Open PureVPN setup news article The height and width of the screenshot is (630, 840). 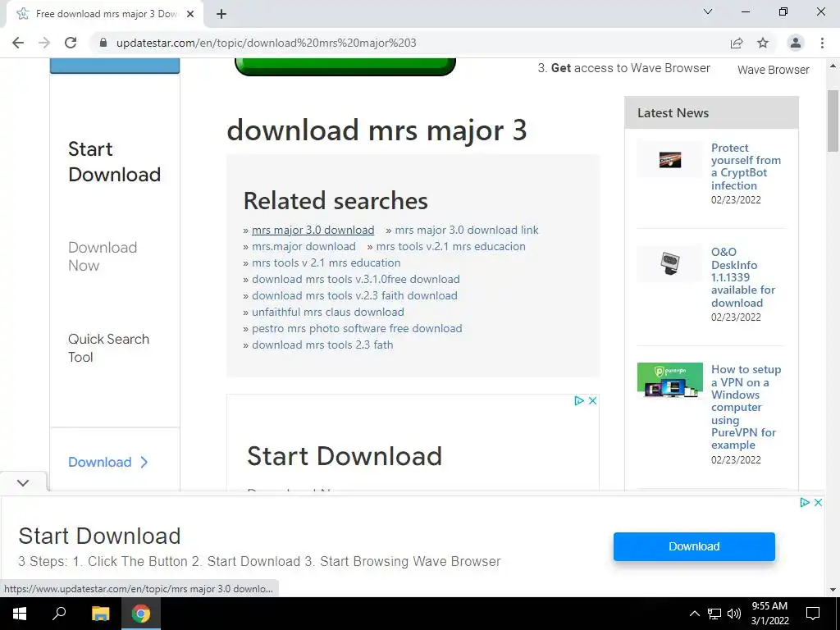746,407
